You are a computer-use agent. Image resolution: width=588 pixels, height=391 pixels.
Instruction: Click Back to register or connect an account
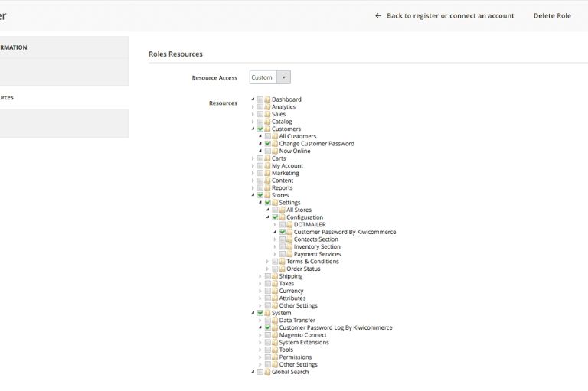[450, 15]
